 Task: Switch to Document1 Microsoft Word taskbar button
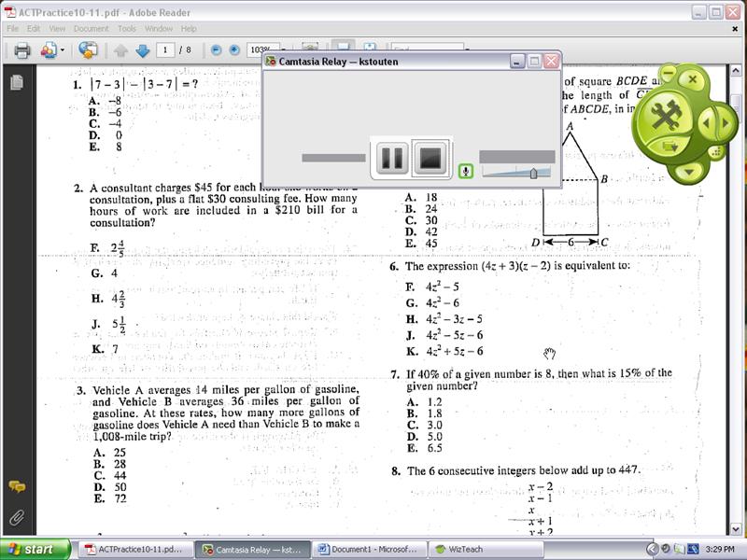pos(369,549)
